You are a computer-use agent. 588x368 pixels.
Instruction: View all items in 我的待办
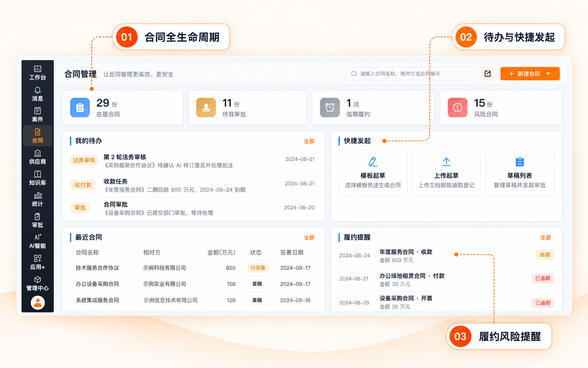click(309, 141)
